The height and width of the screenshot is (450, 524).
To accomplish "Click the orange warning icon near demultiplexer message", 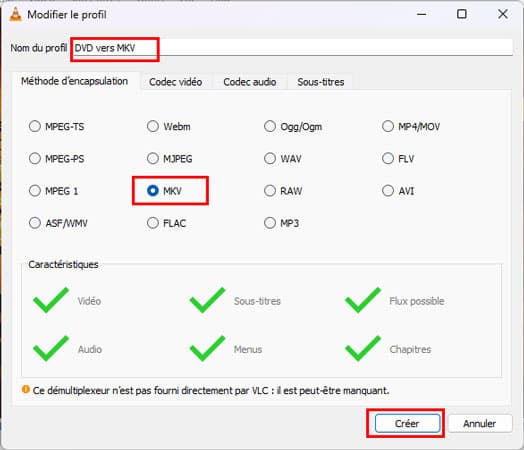I will [x=25, y=390].
